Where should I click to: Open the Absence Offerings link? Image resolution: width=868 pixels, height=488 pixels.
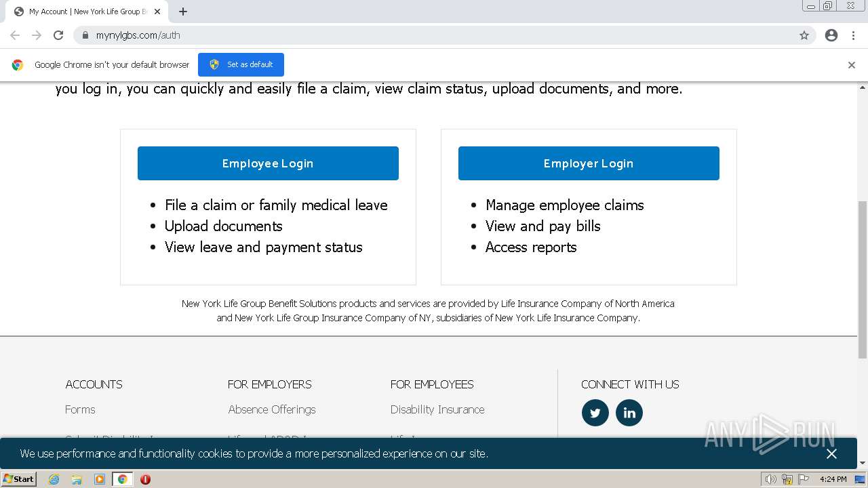pyautogui.click(x=272, y=409)
